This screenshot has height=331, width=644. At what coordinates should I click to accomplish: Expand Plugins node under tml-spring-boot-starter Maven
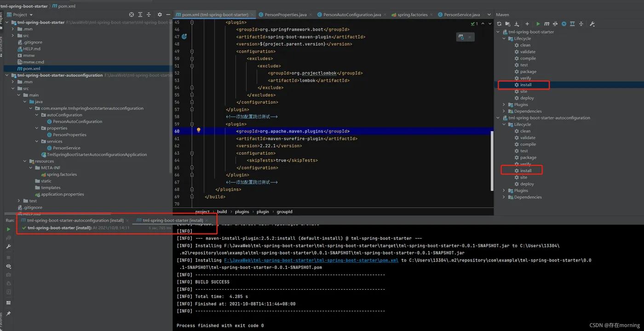(504, 105)
